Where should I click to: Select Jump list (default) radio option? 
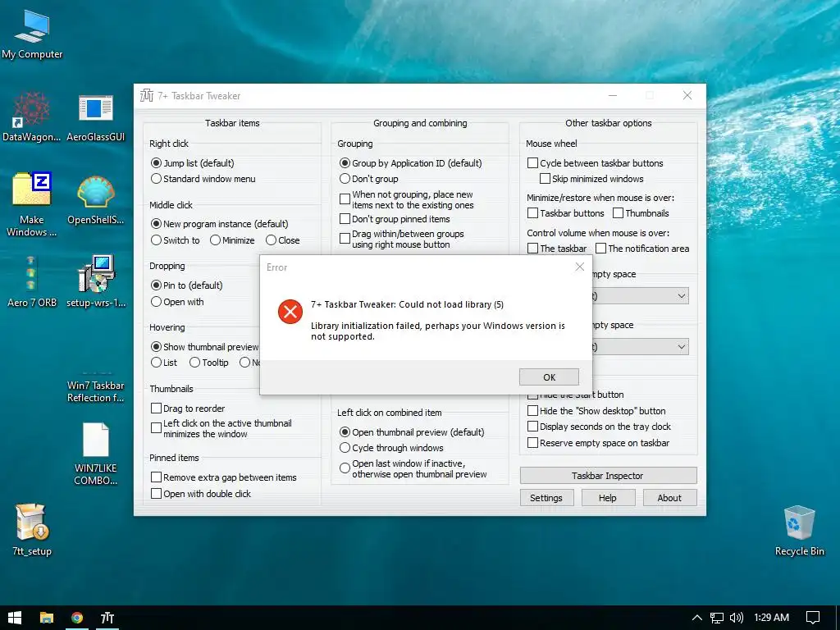(192, 163)
